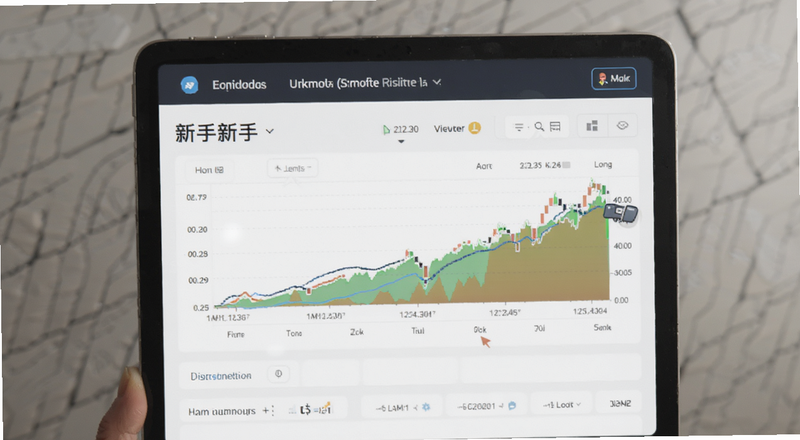Click the blue gear icon beside LAM1
800x440 pixels.
pos(426,407)
